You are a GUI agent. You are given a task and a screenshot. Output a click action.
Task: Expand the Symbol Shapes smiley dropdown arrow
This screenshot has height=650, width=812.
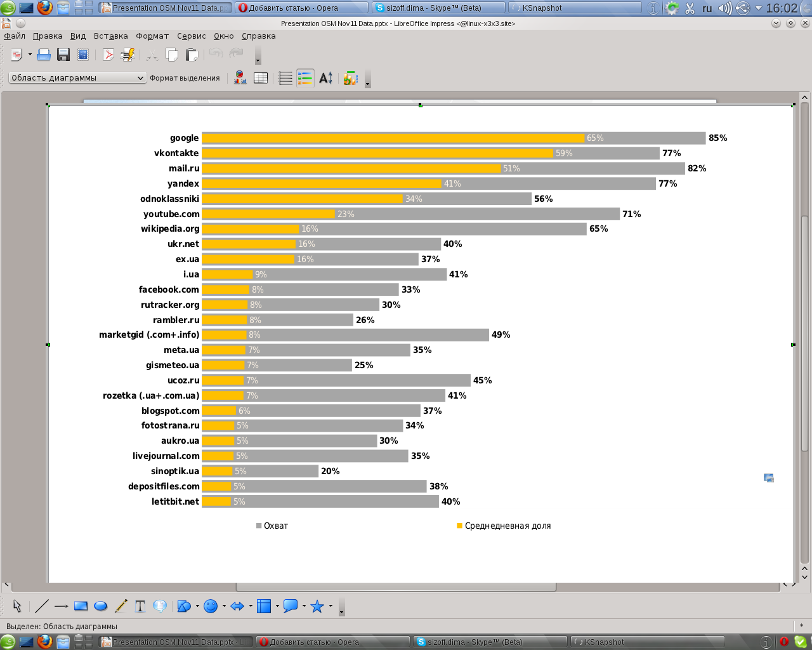(x=224, y=606)
